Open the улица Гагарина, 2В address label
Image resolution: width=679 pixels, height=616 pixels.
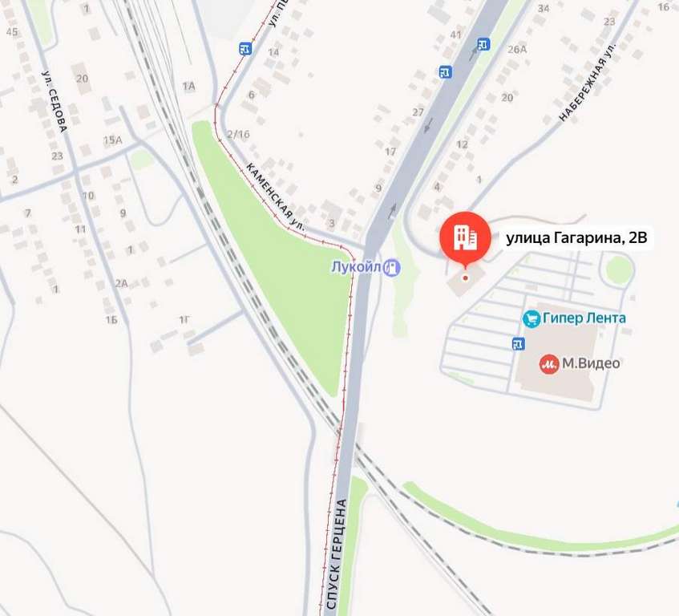click(x=576, y=238)
